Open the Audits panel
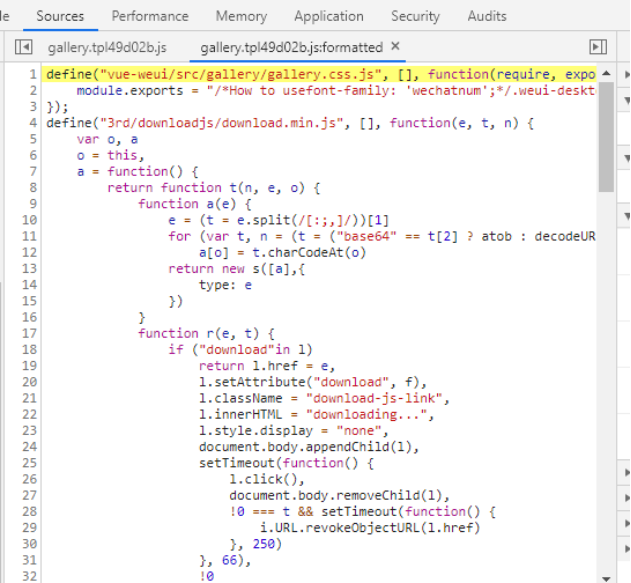This screenshot has width=631, height=583. [x=487, y=16]
